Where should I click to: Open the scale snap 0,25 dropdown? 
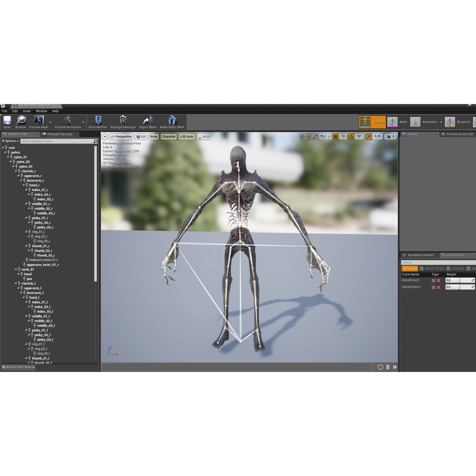click(377, 137)
